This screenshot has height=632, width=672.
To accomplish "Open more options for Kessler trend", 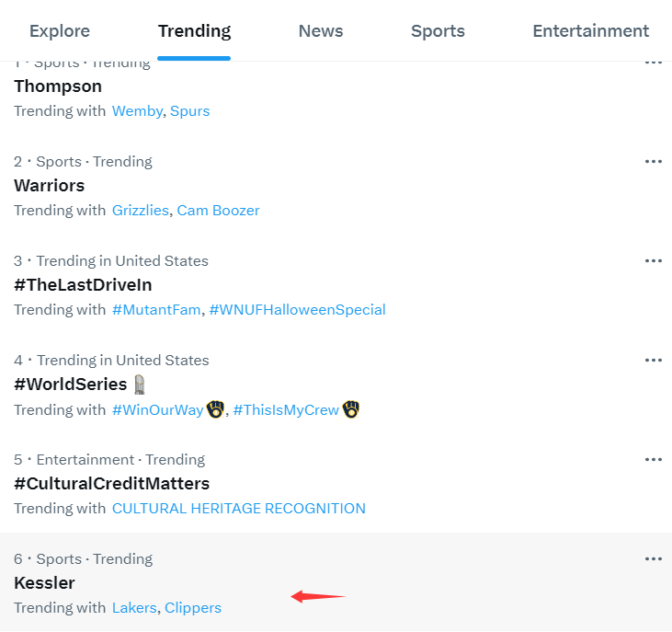I will [x=653, y=559].
